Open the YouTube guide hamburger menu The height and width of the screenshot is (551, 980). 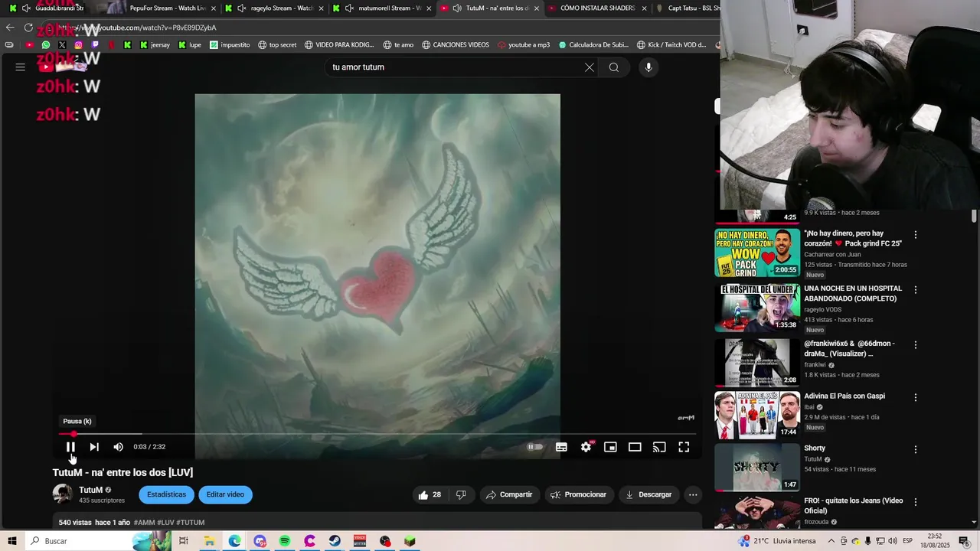(x=21, y=67)
